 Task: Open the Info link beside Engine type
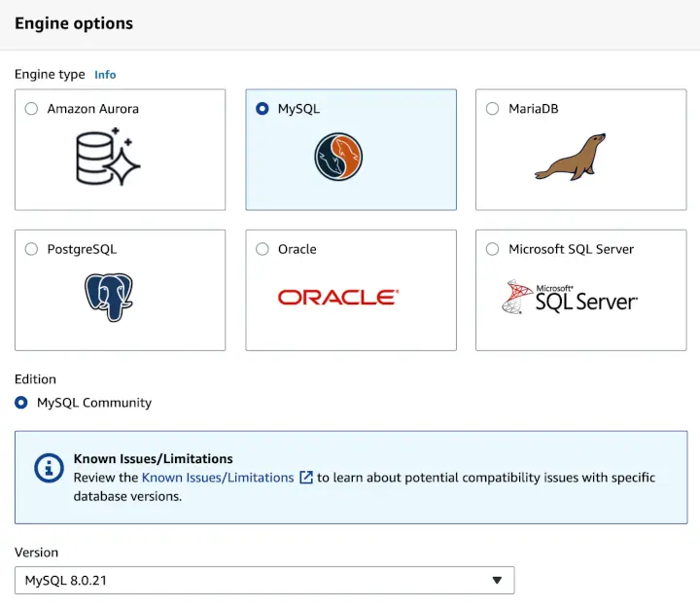(105, 75)
